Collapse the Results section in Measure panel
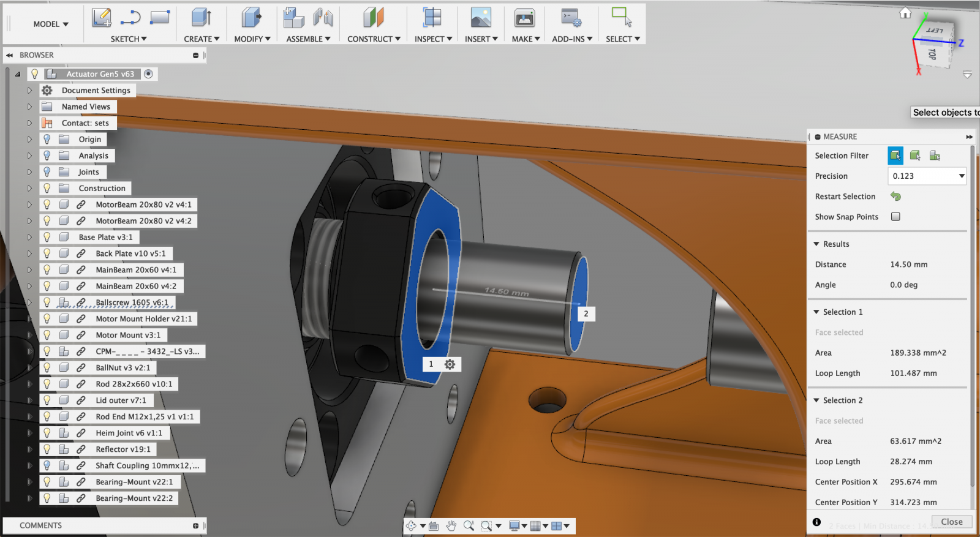980x537 pixels. tap(816, 244)
